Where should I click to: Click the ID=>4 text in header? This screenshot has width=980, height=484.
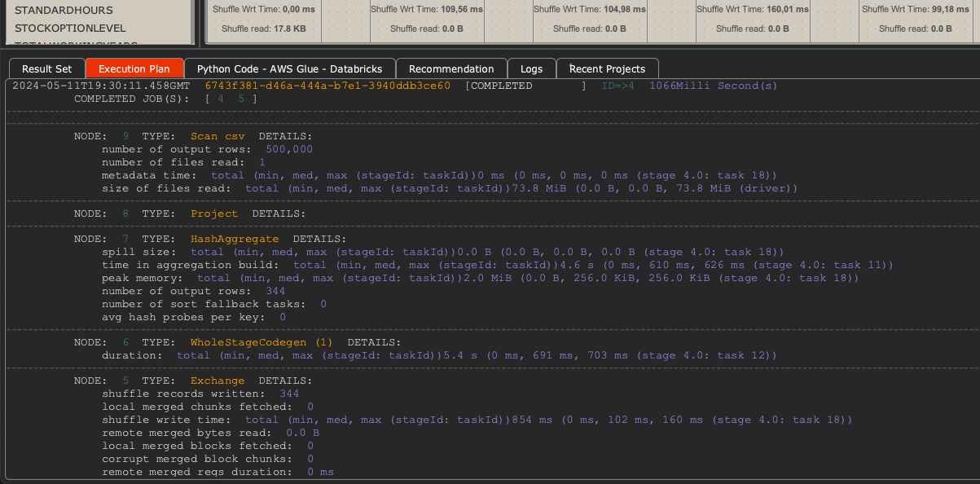coord(618,86)
